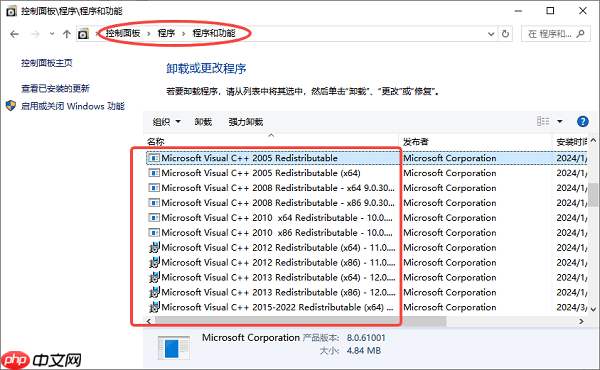Click installer icon of 2013 (x64) row
Image resolution: width=600 pixels, height=370 pixels.
[x=154, y=277]
